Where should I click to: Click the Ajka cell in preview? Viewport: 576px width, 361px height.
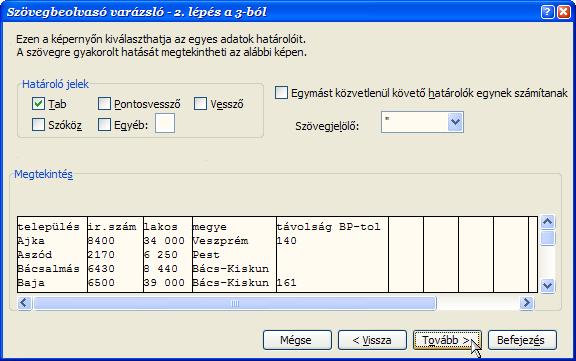pos(31,241)
